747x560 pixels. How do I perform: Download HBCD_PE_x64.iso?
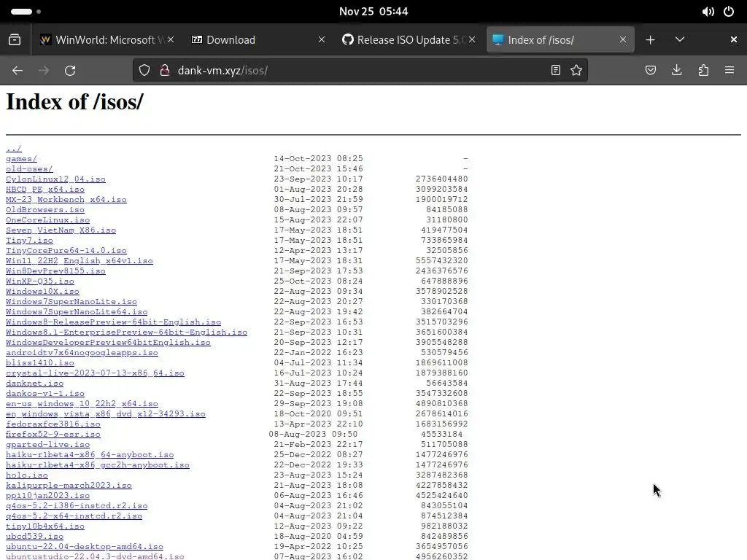pyautogui.click(x=45, y=190)
